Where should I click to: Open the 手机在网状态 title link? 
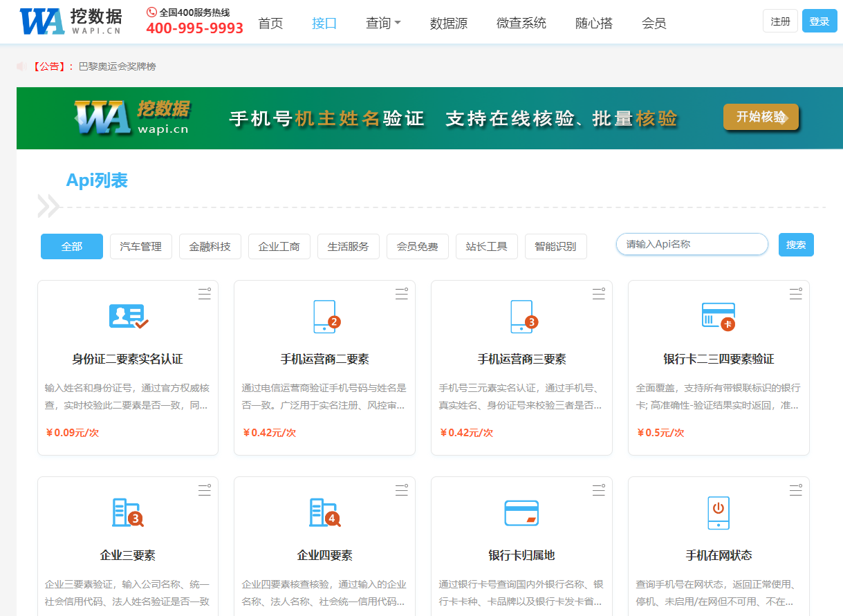(719, 556)
